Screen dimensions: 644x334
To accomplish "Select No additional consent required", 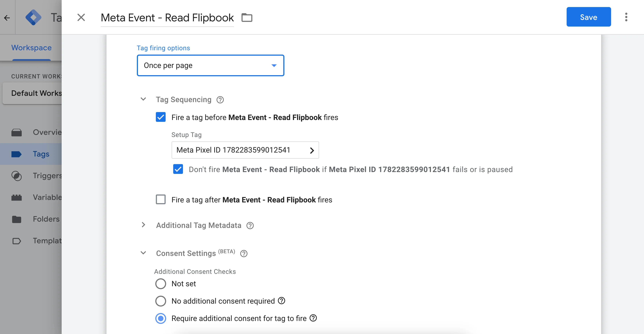I will 161,301.
